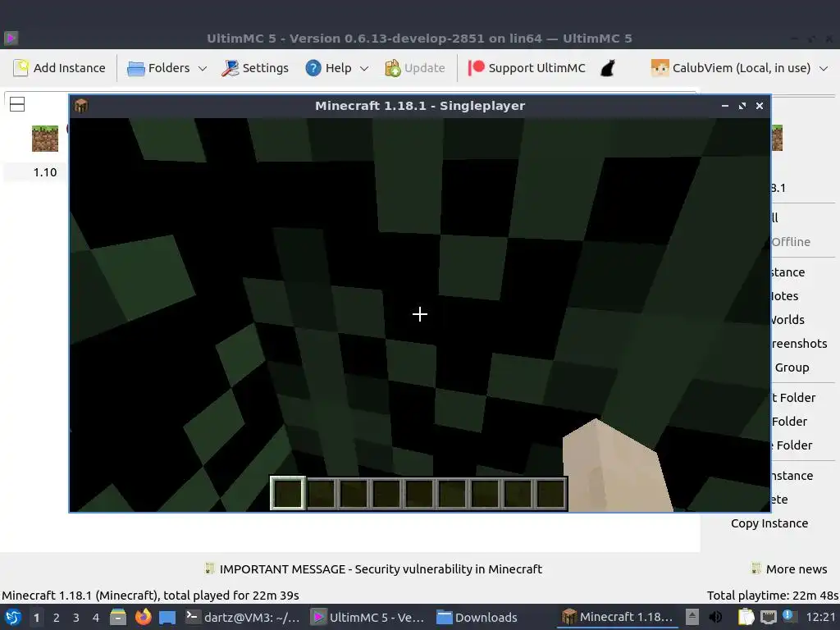This screenshot has height=630, width=840.
Task: Switch to workspace 3 in taskbar
Action: tap(76, 618)
